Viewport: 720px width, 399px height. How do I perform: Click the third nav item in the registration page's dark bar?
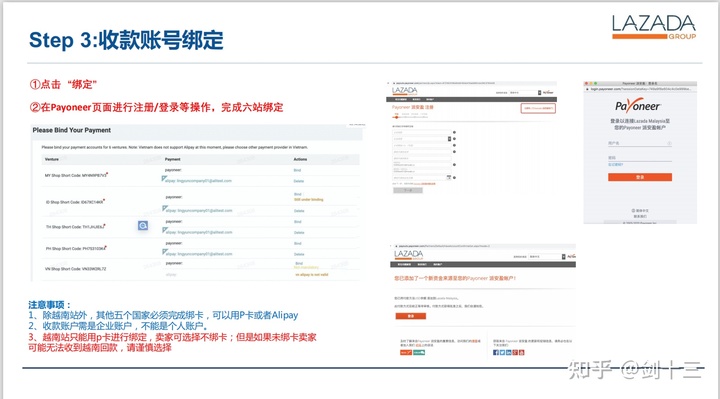pos(430,99)
